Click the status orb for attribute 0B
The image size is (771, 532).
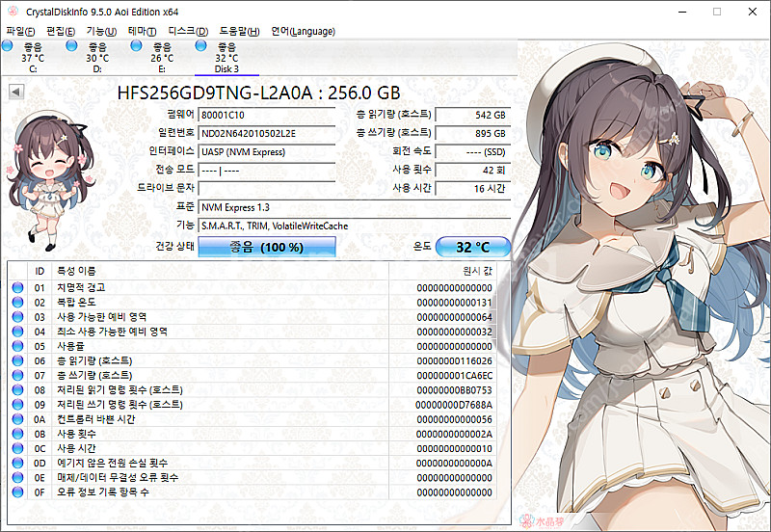click(x=17, y=434)
